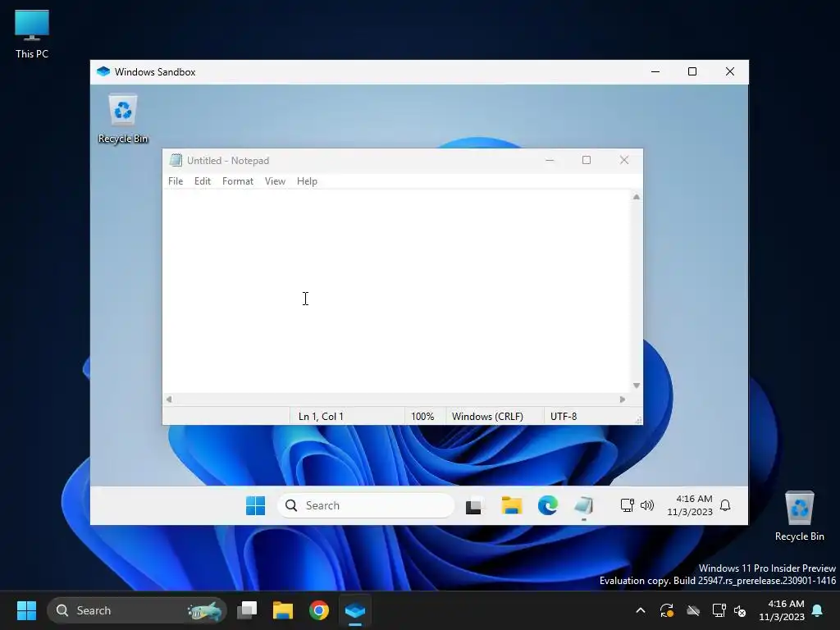This screenshot has width=840, height=630.
Task: Close the Windows Sandbox window
Action: 729,72
